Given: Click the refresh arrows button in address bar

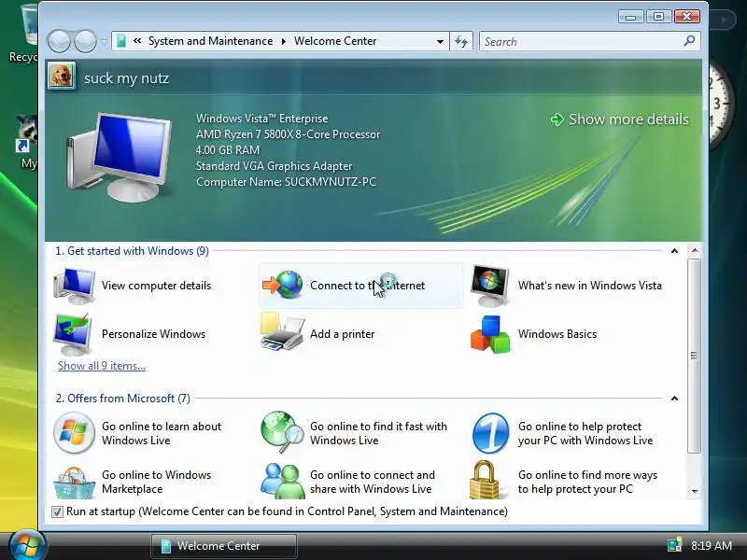Looking at the screenshot, I should click(x=461, y=41).
